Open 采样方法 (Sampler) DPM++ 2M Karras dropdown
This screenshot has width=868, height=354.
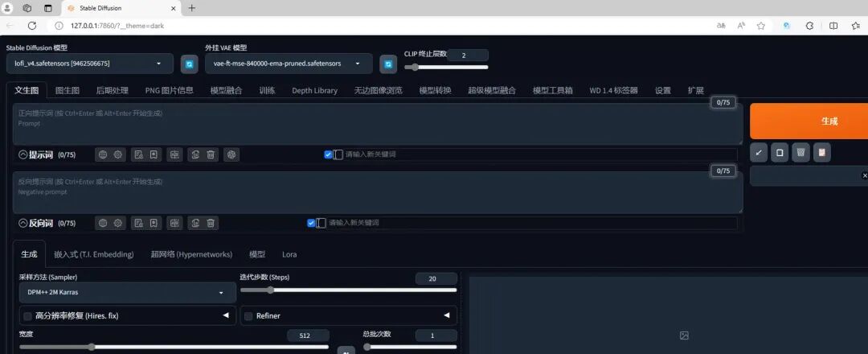128,293
